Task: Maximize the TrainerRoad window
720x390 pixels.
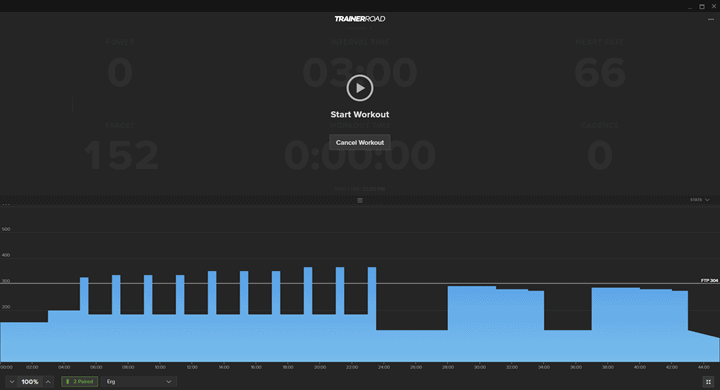Action: [702, 6]
